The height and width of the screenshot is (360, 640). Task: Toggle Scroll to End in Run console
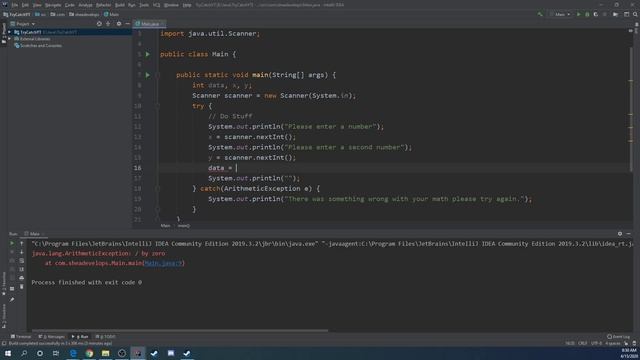point(22,269)
